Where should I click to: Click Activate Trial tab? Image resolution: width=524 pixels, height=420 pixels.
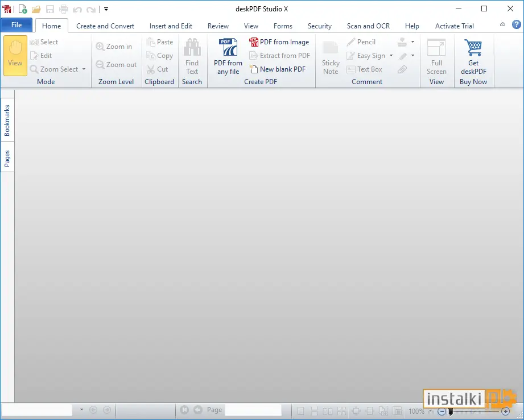454,26
